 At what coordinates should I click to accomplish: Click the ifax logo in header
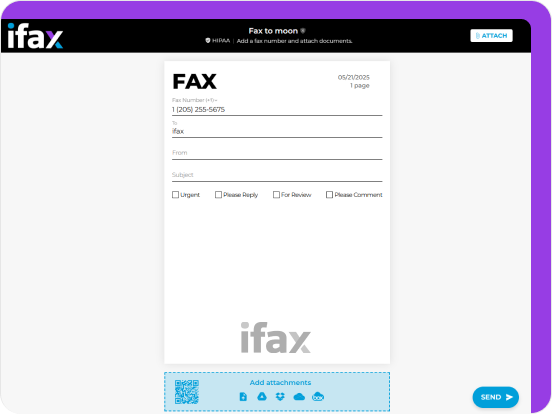tap(35, 36)
